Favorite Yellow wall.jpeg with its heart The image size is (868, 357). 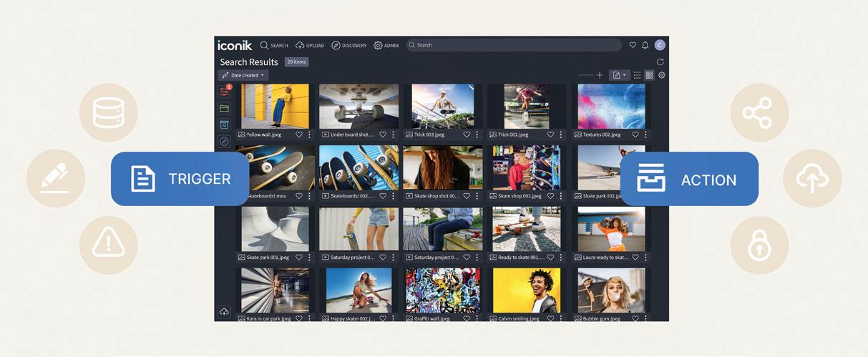click(299, 135)
